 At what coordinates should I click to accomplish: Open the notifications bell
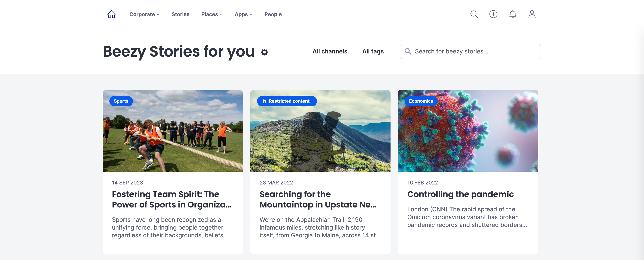513,14
